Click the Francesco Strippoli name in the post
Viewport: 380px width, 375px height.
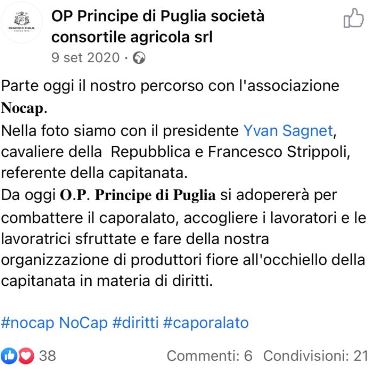pyautogui.click(x=278, y=152)
